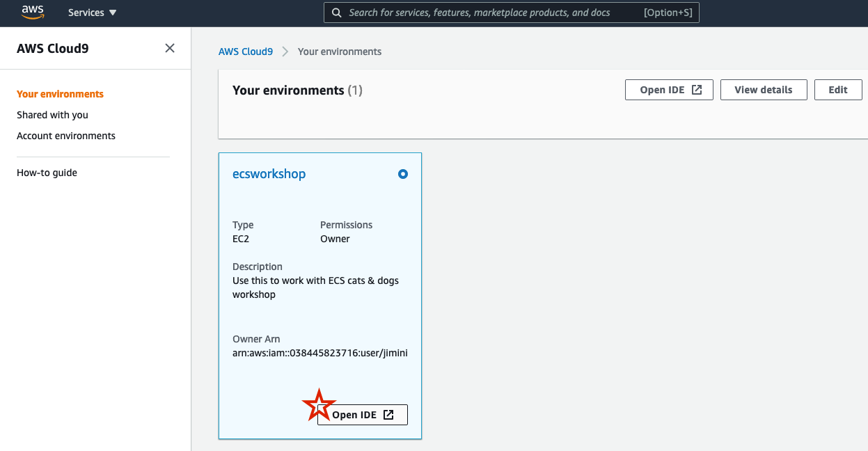Image resolution: width=868 pixels, height=451 pixels.
Task: Click the 'Your environments' breadcrumb text
Action: [x=340, y=52]
